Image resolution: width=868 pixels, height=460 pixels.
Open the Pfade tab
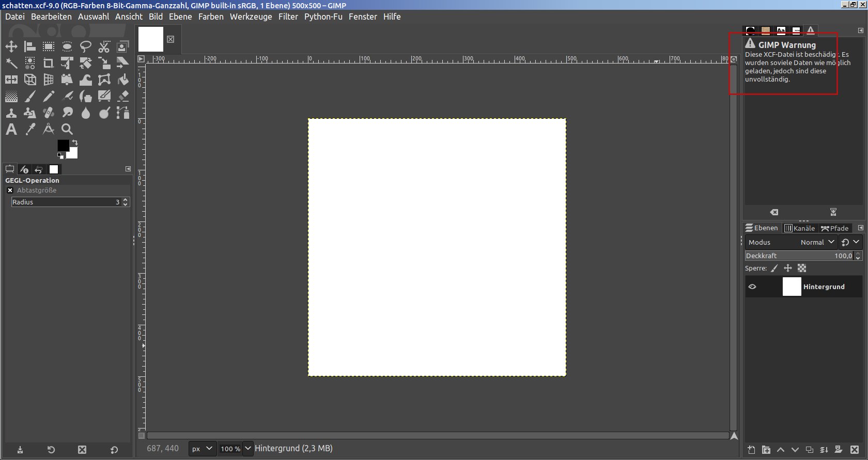point(835,228)
